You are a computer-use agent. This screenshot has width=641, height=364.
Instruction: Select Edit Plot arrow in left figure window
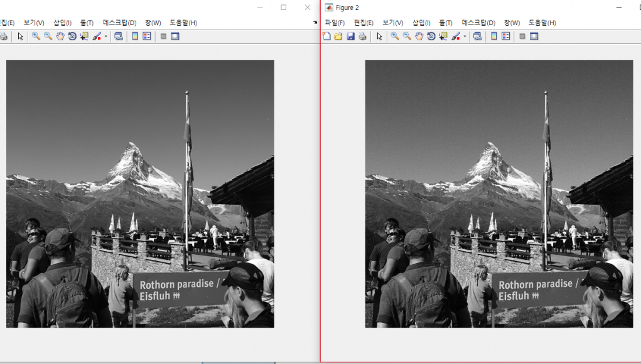click(21, 36)
